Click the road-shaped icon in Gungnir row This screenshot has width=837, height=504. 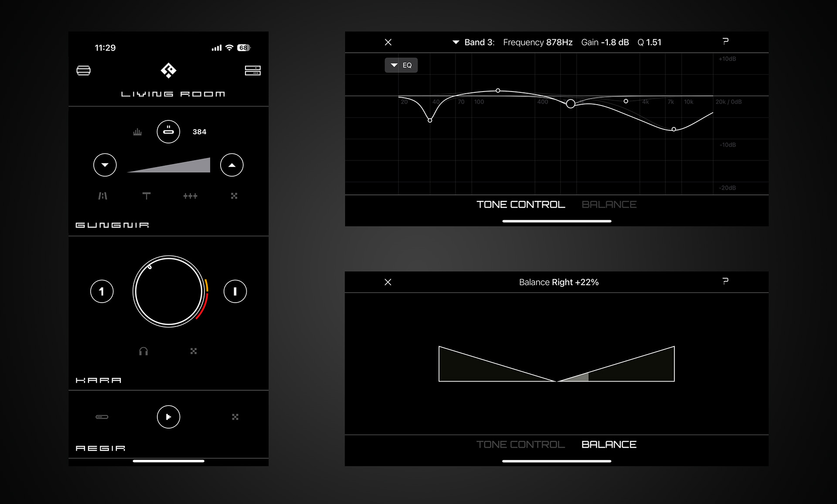(x=102, y=196)
